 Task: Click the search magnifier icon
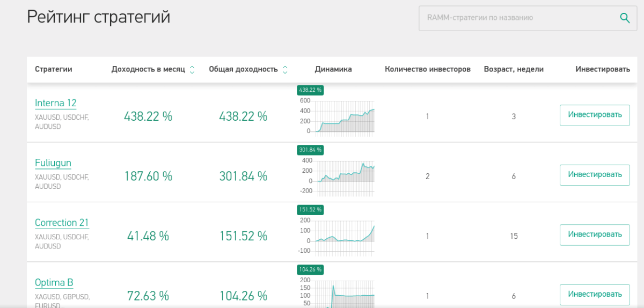(x=625, y=18)
